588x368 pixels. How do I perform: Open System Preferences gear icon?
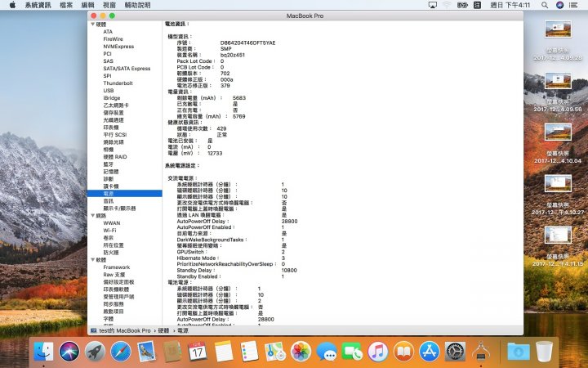point(455,352)
